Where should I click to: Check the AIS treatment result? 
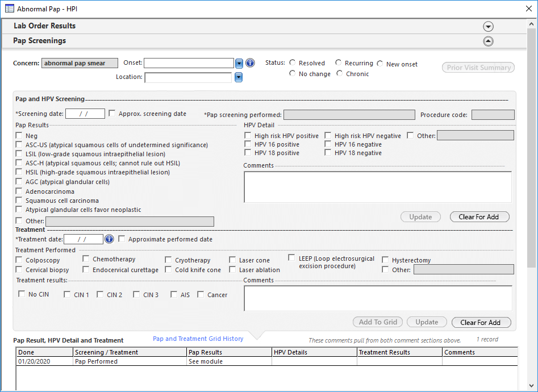point(174,294)
